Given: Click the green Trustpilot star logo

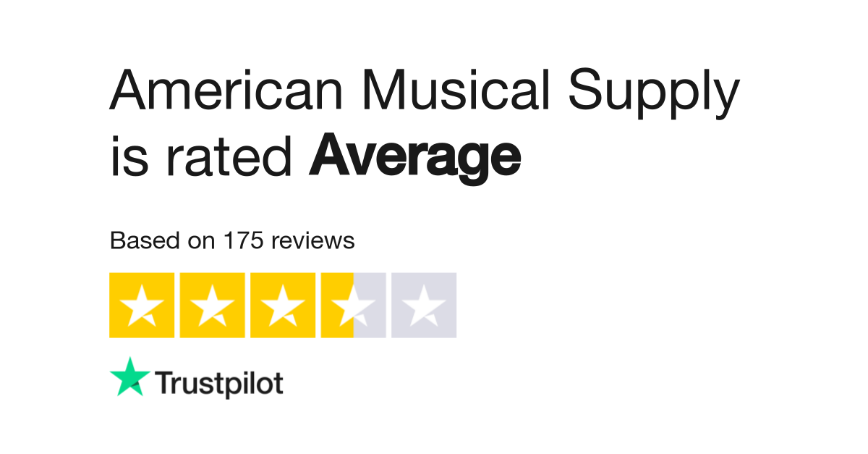Looking at the screenshot, I should 130,377.
